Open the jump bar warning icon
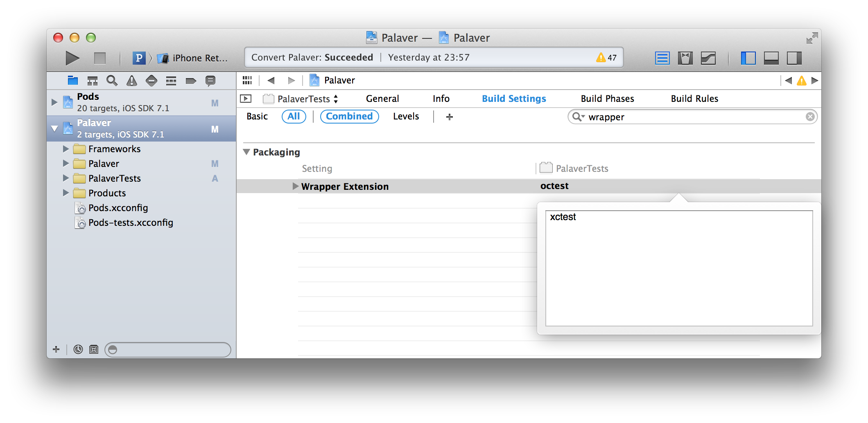The height and width of the screenshot is (423, 868). (x=801, y=81)
